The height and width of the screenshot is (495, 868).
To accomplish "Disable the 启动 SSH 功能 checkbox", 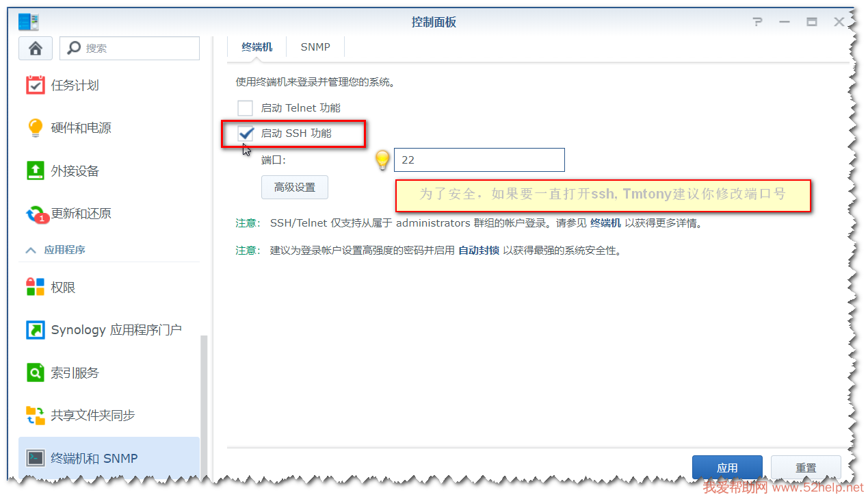I will tap(246, 134).
